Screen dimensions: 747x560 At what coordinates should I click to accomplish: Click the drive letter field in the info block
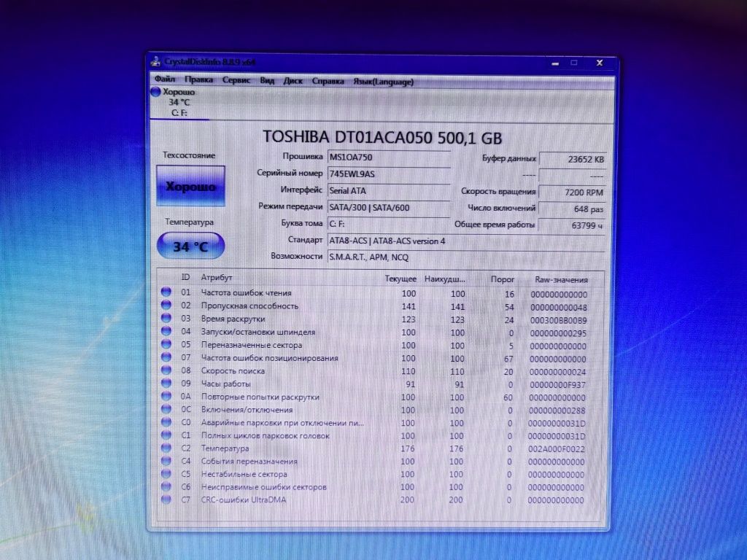click(389, 223)
